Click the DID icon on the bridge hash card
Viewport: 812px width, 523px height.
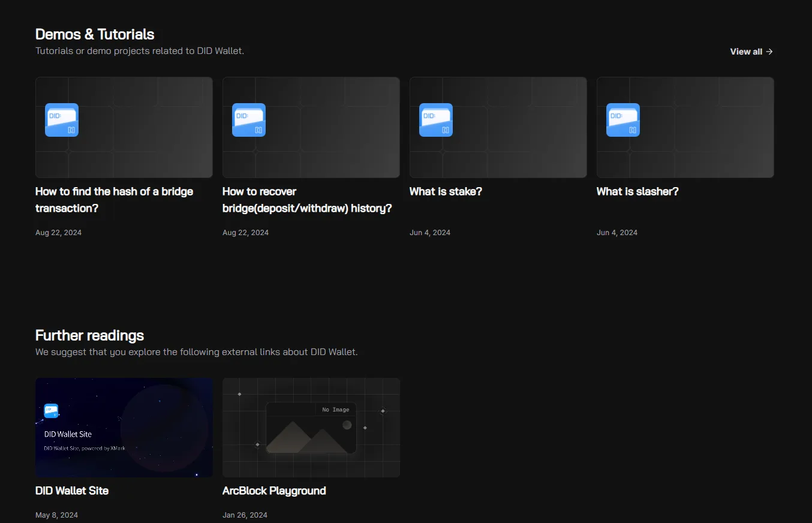coord(62,120)
